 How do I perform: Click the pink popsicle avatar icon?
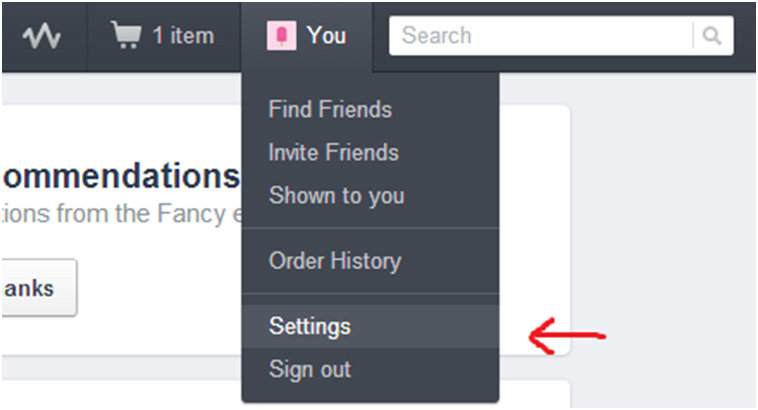click(281, 36)
